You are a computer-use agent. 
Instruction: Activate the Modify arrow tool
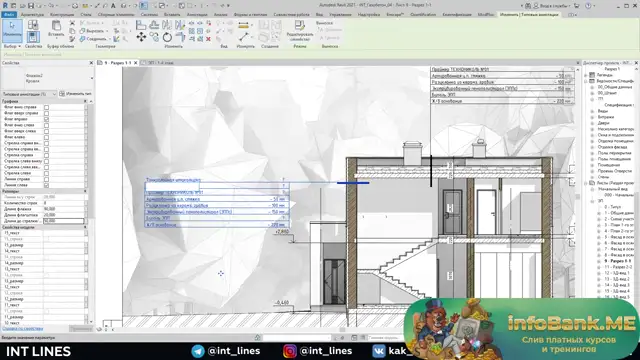(x=12, y=31)
